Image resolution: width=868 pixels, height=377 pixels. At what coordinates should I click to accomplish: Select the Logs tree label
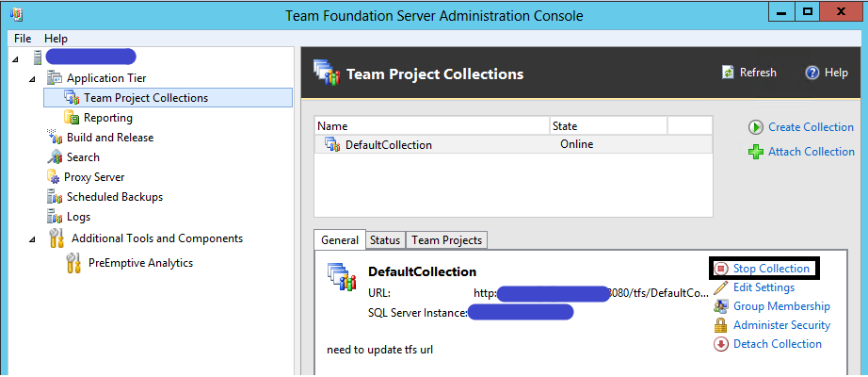coord(78,217)
